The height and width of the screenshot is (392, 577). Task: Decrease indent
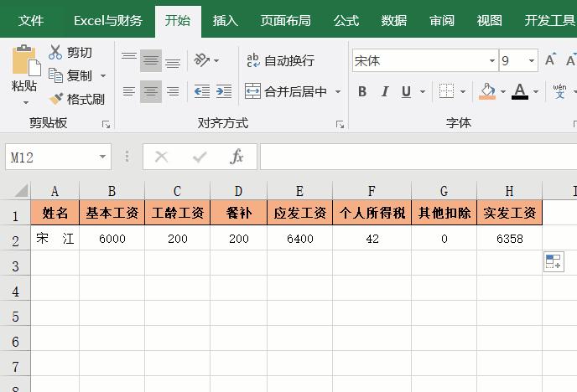(202, 91)
